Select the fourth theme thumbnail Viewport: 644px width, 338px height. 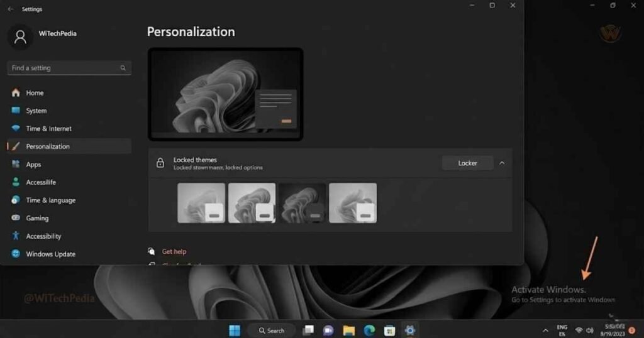(x=353, y=203)
